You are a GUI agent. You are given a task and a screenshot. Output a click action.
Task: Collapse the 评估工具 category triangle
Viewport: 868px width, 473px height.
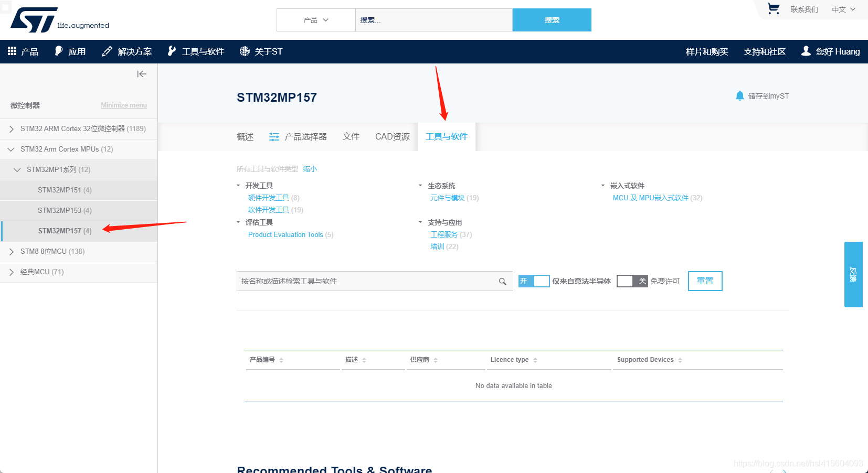(x=238, y=222)
